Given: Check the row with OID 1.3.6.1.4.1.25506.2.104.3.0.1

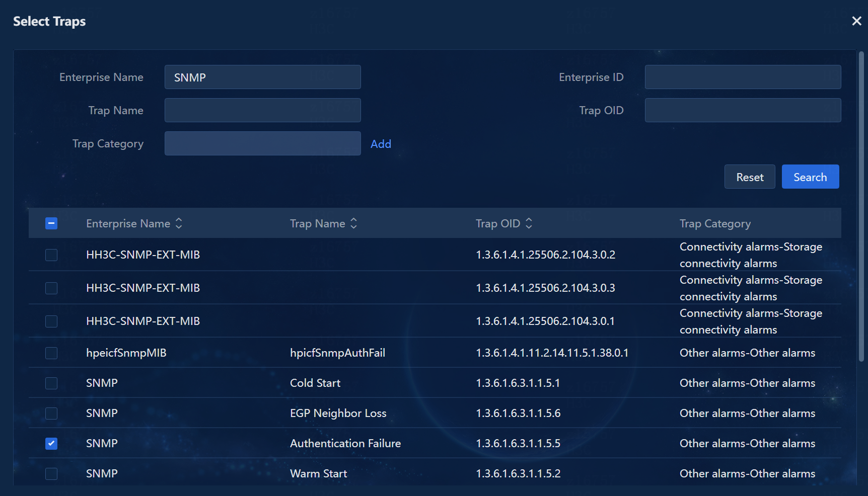Looking at the screenshot, I should (51, 321).
